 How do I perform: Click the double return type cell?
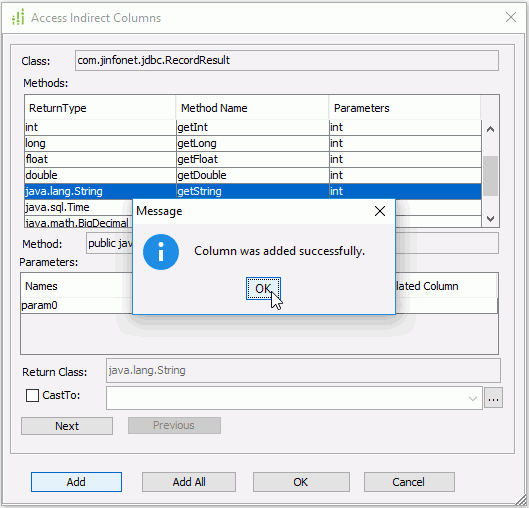tap(100, 175)
